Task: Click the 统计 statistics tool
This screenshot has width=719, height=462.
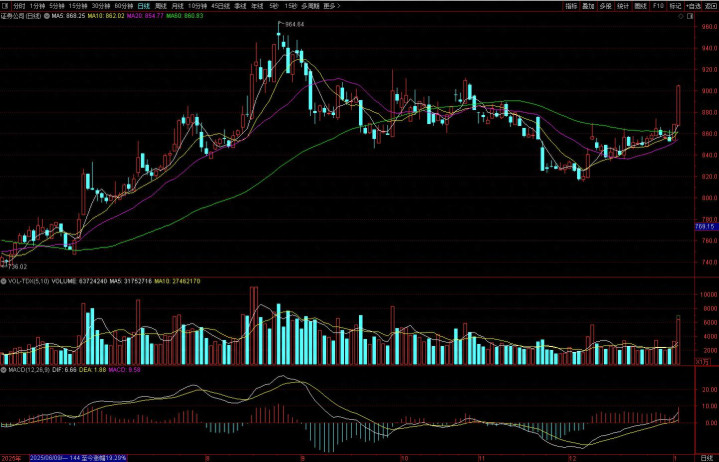Action: (623, 6)
